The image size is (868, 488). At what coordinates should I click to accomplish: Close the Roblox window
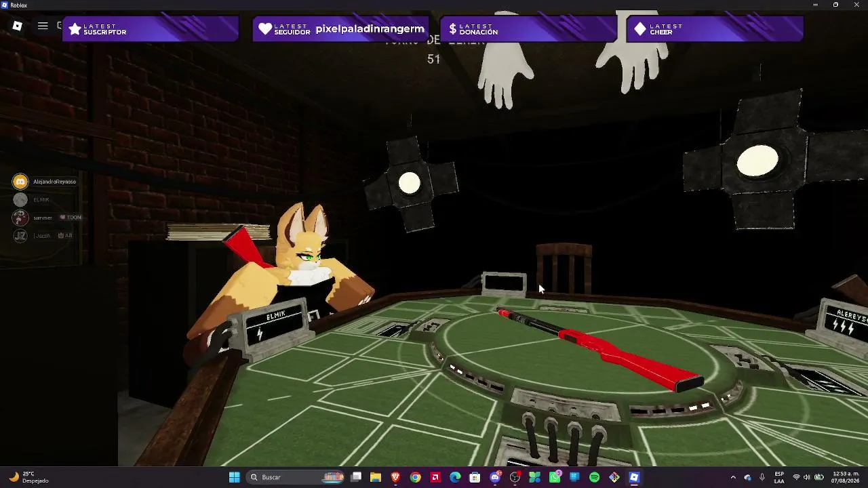coord(856,5)
